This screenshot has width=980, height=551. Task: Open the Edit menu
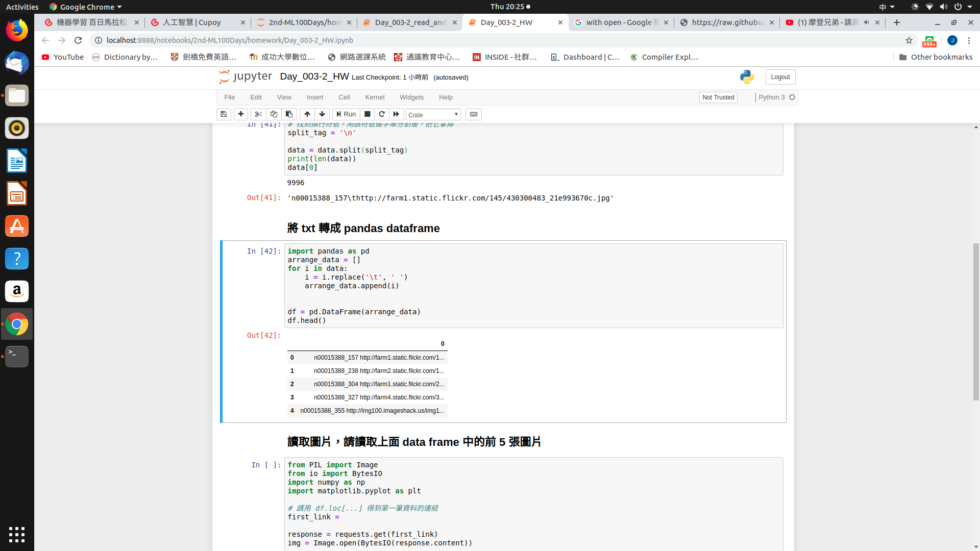pyautogui.click(x=256, y=97)
